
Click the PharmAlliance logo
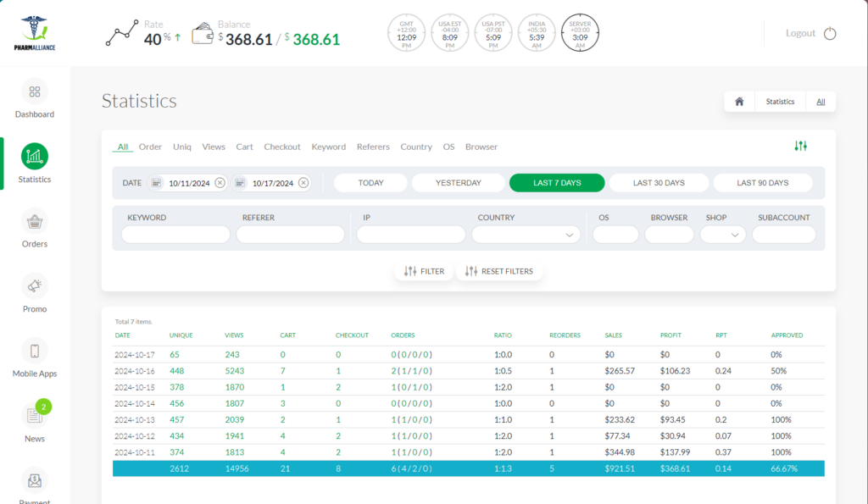pyautogui.click(x=34, y=33)
